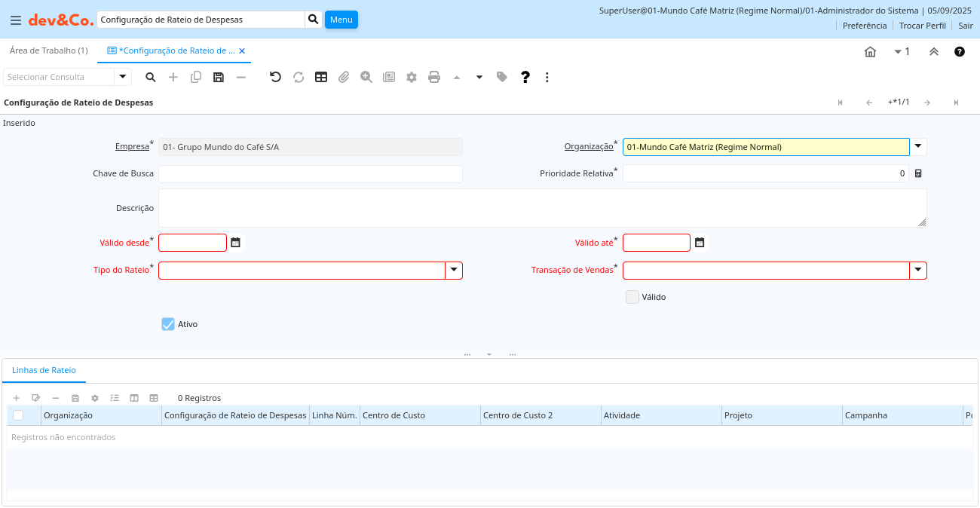The width and height of the screenshot is (980, 508).
Task: Toggle grid view table icon
Action: coord(321,77)
